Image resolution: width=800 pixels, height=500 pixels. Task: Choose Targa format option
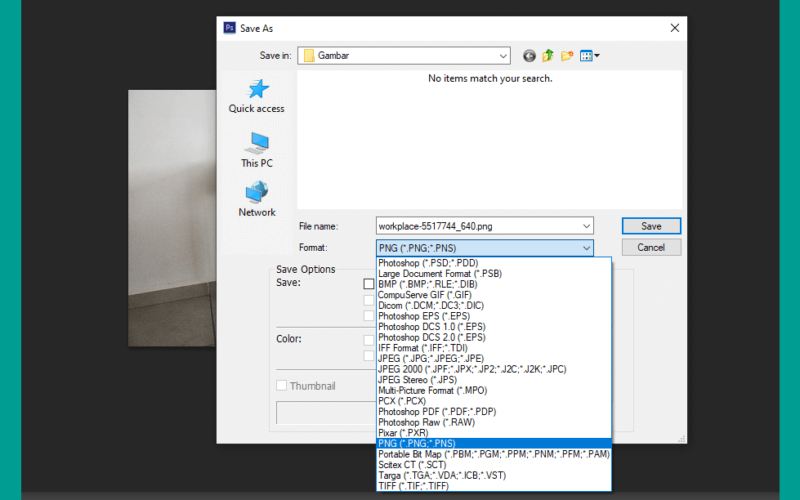click(x=493, y=476)
